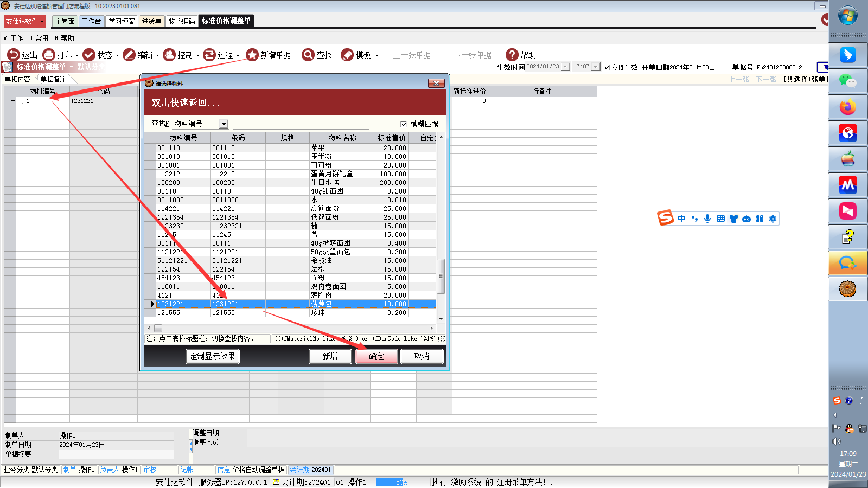Open the red M app in sidebar

pos(847,185)
